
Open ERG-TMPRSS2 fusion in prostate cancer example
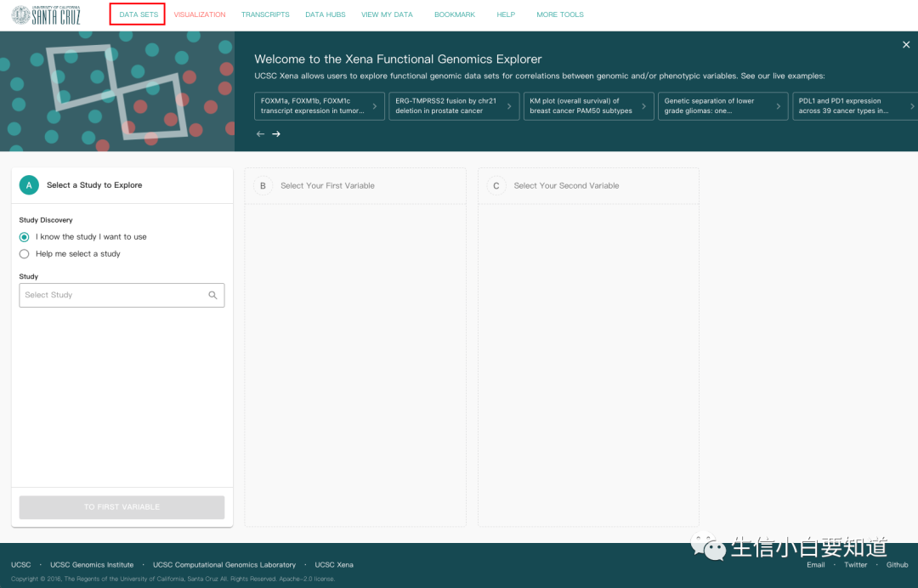pos(454,106)
